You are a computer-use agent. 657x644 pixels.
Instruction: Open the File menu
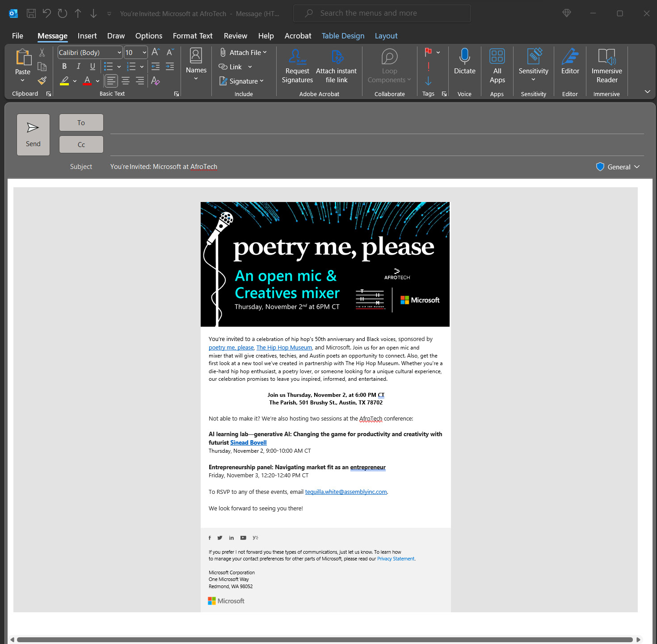tap(17, 36)
